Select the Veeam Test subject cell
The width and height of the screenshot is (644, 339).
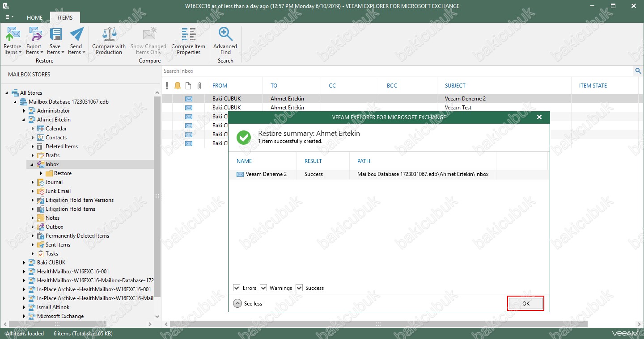458,108
